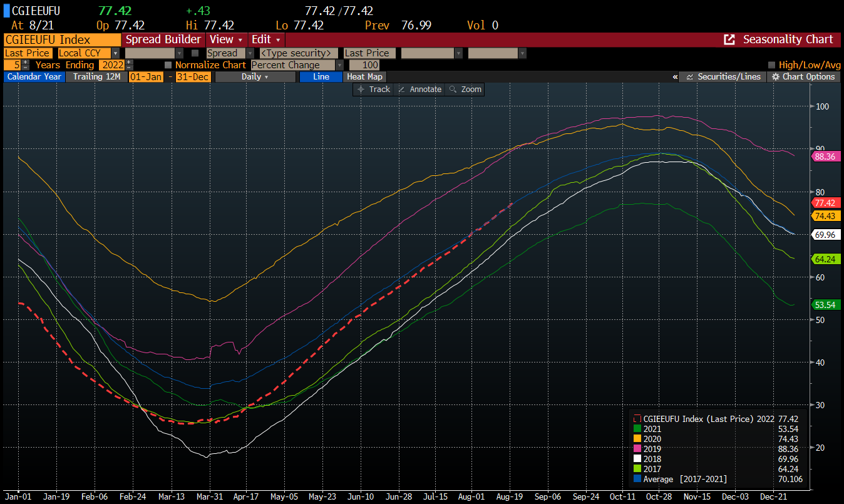The width and height of the screenshot is (844, 504).
Task: Collapse the side panel with double-chevron icon
Action: [x=675, y=77]
